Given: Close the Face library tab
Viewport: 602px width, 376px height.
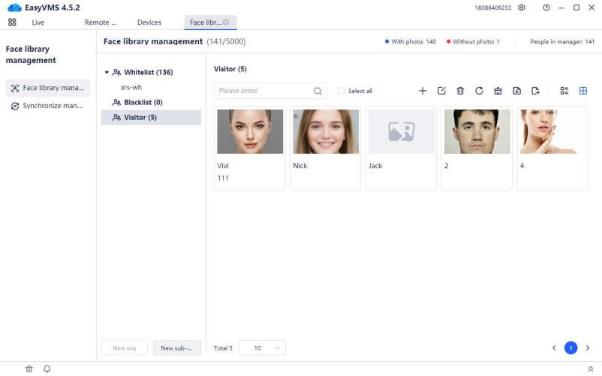Looking at the screenshot, I should click(x=226, y=22).
